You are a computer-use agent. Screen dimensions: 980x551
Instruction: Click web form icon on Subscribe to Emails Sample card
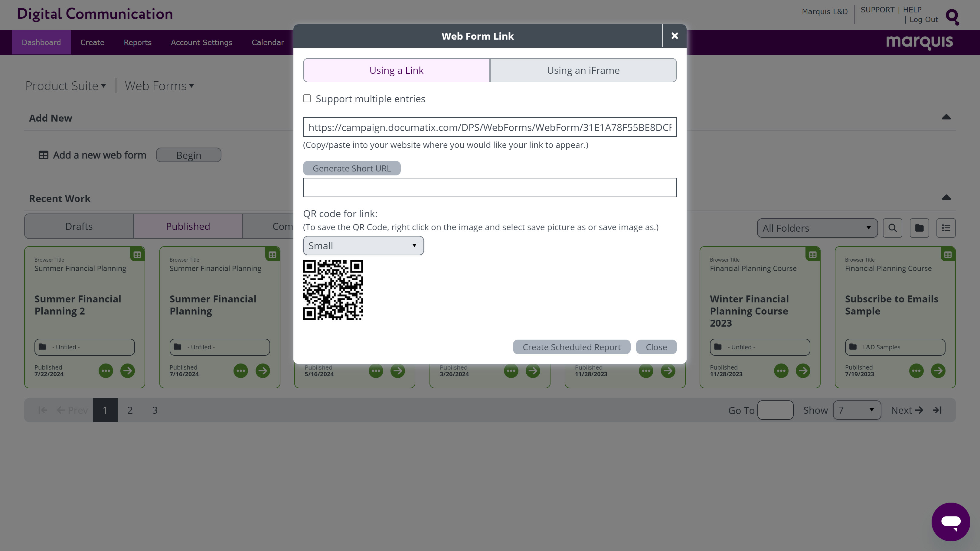(948, 254)
